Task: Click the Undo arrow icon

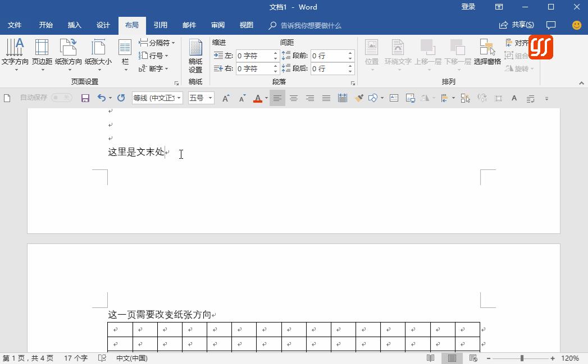Action: tap(101, 98)
